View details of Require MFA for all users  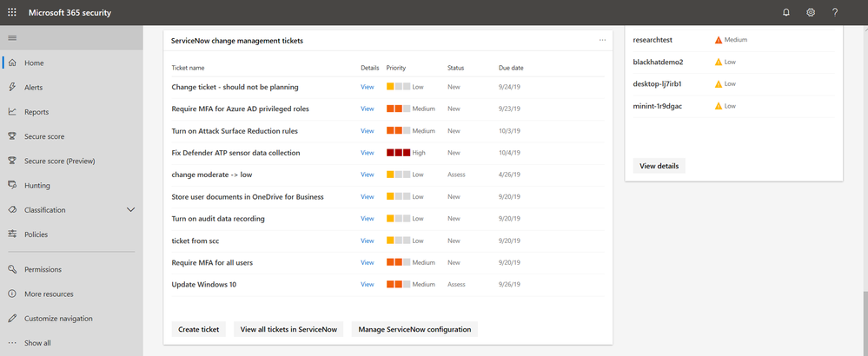click(x=368, y=262)
